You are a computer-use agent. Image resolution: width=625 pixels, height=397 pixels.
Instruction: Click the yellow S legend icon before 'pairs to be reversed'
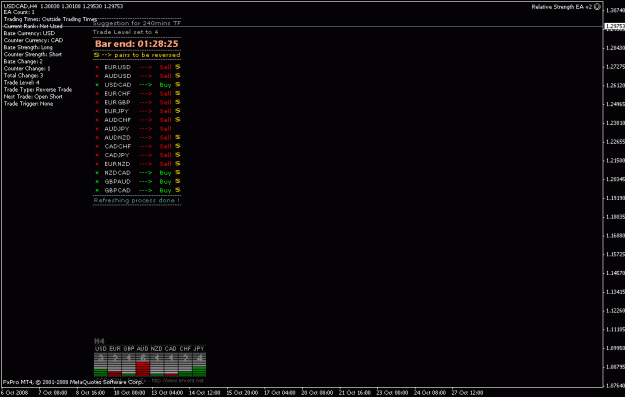point(96,55)
